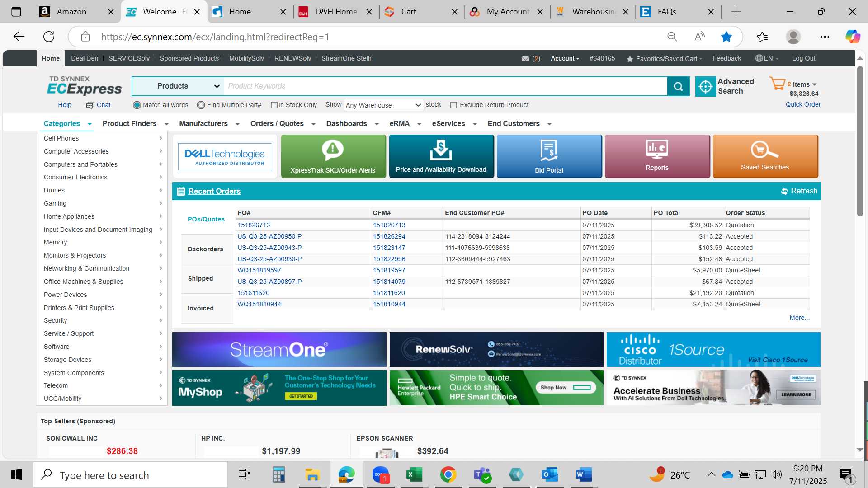Click Dell Technologies authorized distributor logo
Image resolution: width=868 pixels, height=488 pixels.
click(225, 156)
